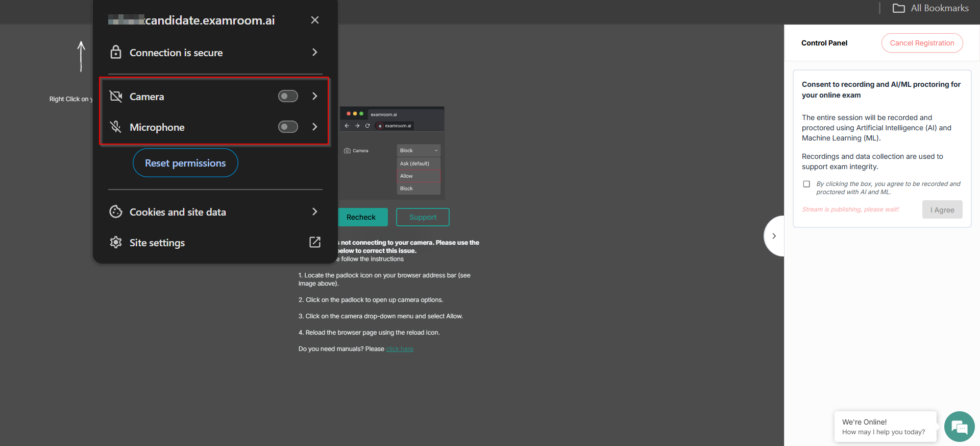
Task: Close the site information popup
Action: (x=315, y=20)
